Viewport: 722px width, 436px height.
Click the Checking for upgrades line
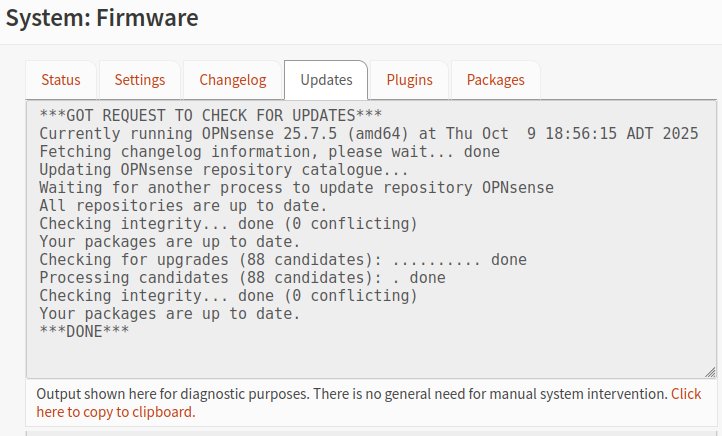(x=282, y=260)
